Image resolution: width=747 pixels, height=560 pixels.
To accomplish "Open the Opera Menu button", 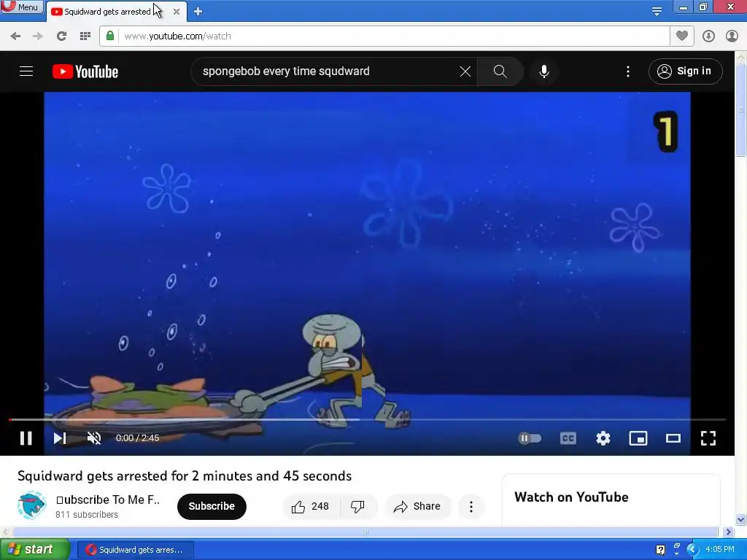I will [x=21, y=7].
